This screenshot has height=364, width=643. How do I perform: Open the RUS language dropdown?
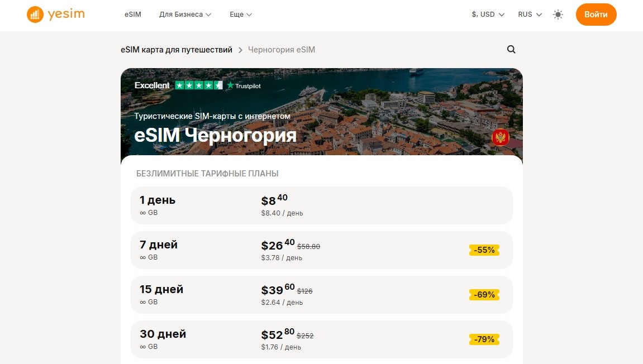coord(528,15)
